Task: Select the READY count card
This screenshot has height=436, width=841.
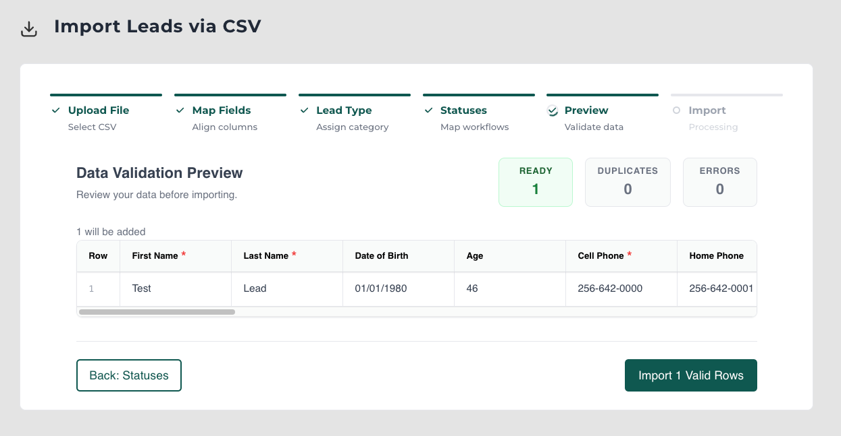Action: 535,182
